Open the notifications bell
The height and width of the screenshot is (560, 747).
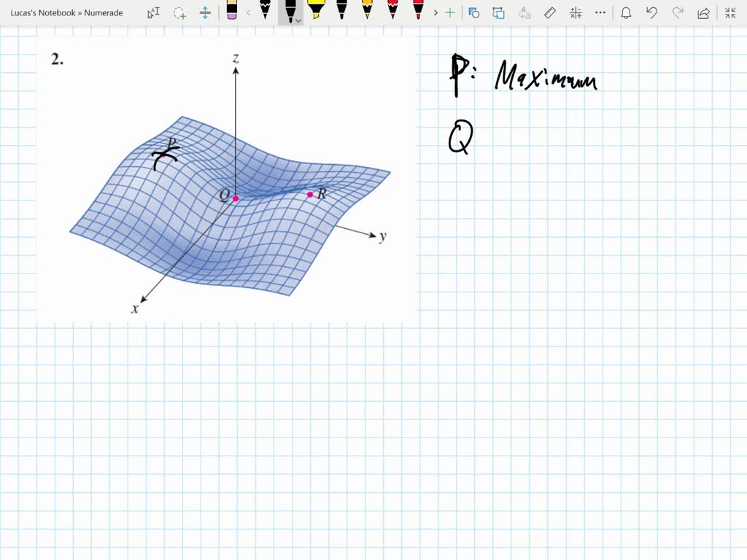pos(627,12)
